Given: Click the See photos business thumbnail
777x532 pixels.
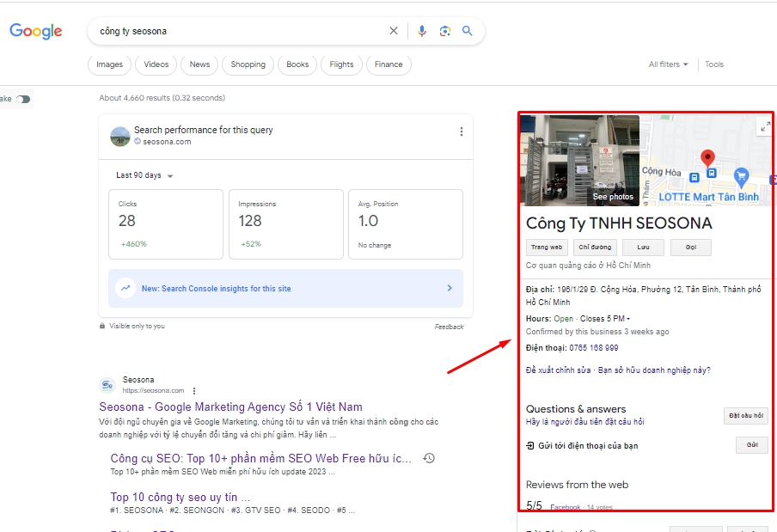Looking at the screenshot, I should click(x=580, y=160).
